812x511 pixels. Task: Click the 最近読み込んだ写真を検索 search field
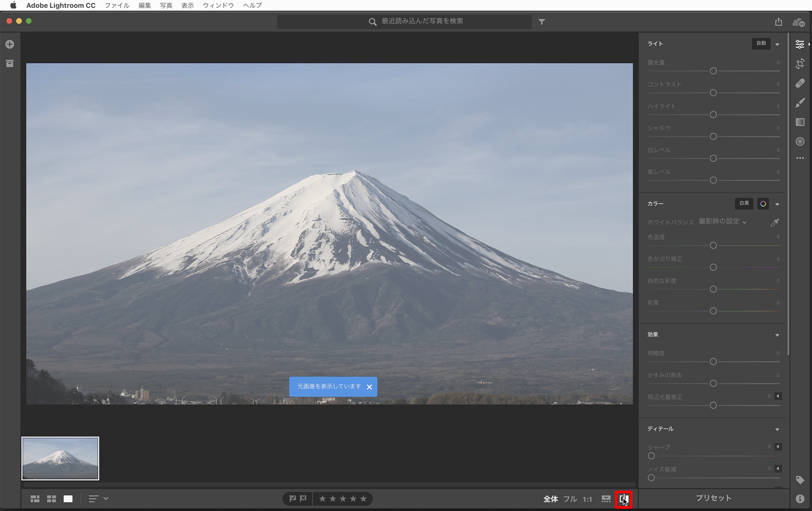[x=404, y=21]
